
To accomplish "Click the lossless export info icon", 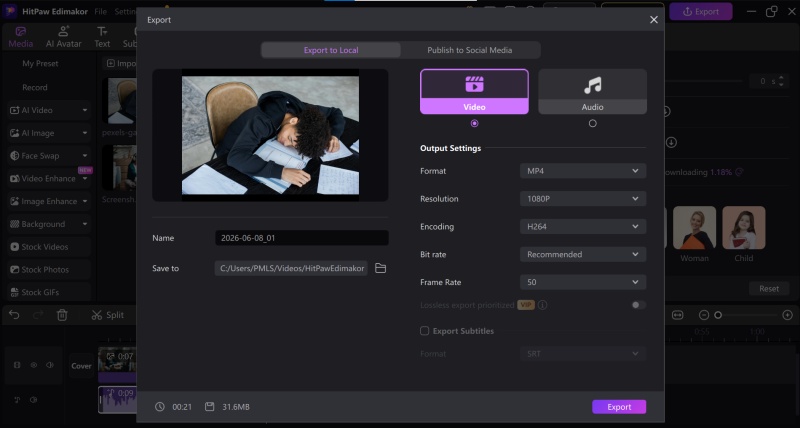I will click(543, 305).
